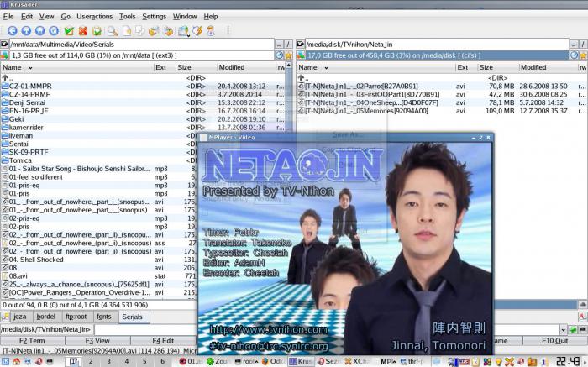Click the F4 Edit button

click(x=163, y=341)
